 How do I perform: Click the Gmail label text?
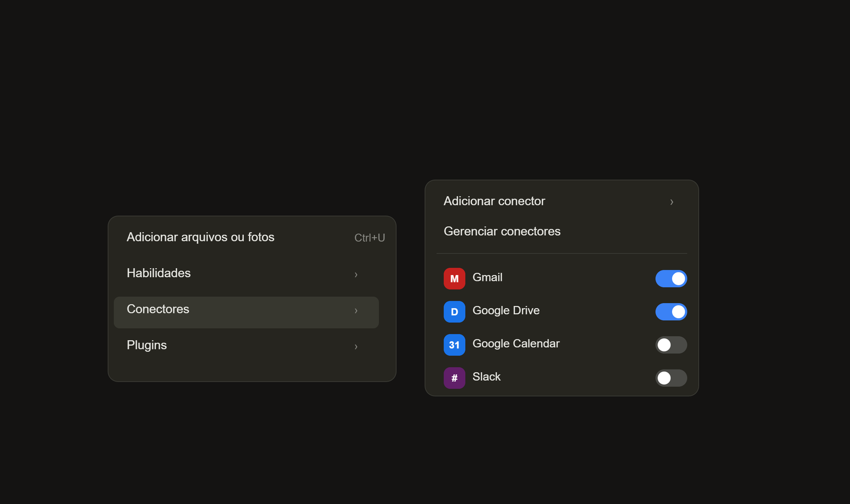(x=487, y=277)
